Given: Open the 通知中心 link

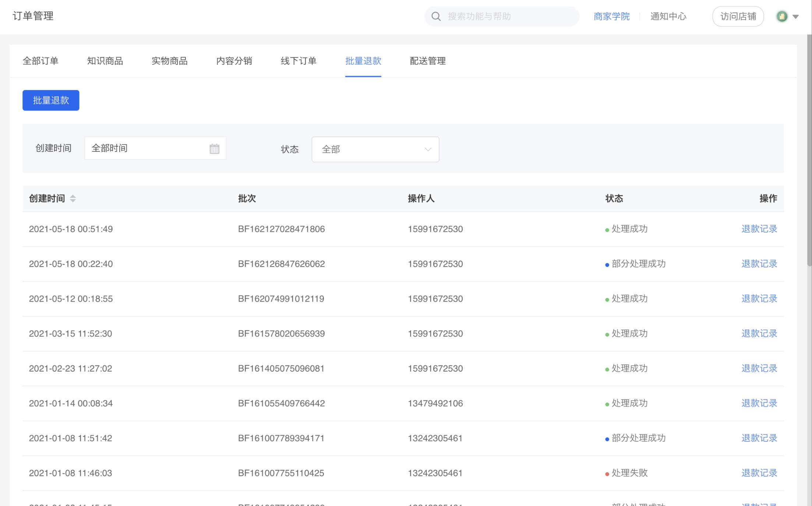Looking at the screenshot, I should [668, 17].
